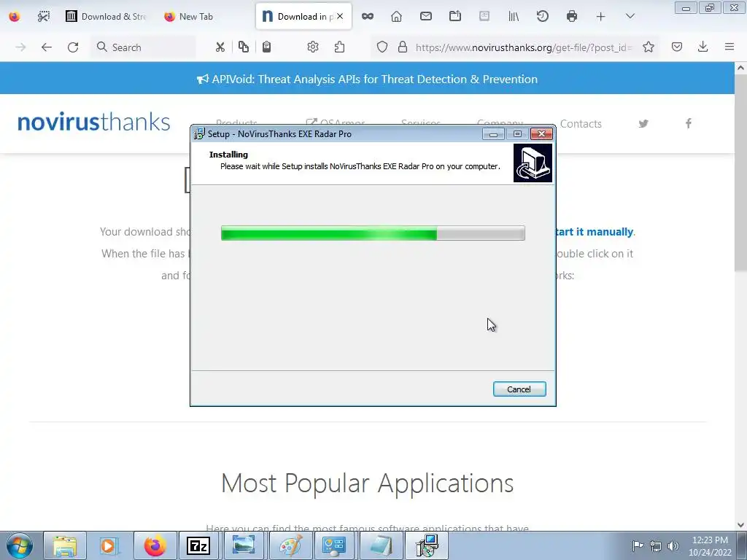The image size is (747, 560).
Task: Click the page vertical scrollbar thumb
Action: 740,173
